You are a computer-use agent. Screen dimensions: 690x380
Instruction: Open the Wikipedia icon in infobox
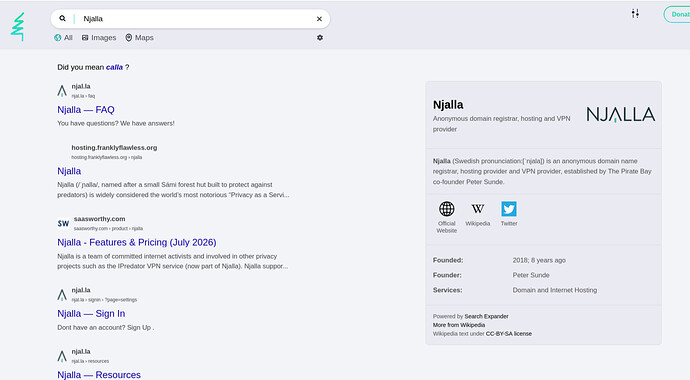(478, 209)
